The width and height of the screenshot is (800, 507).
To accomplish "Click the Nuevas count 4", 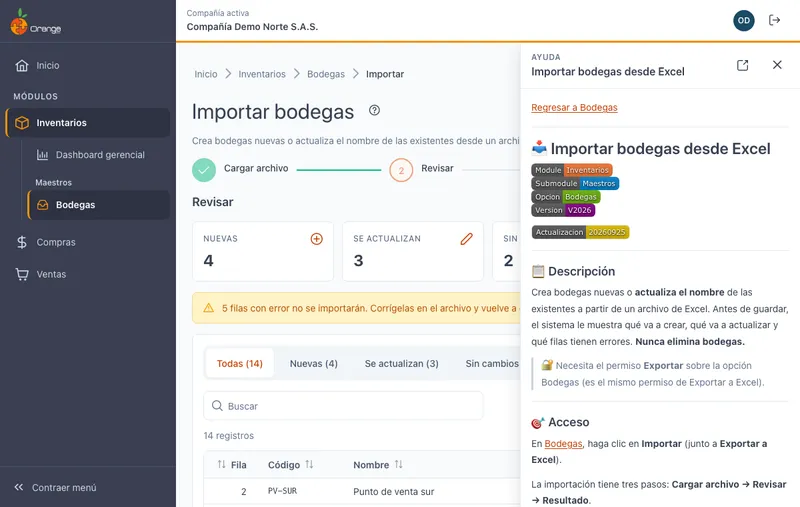I will (x=208, y=261).
